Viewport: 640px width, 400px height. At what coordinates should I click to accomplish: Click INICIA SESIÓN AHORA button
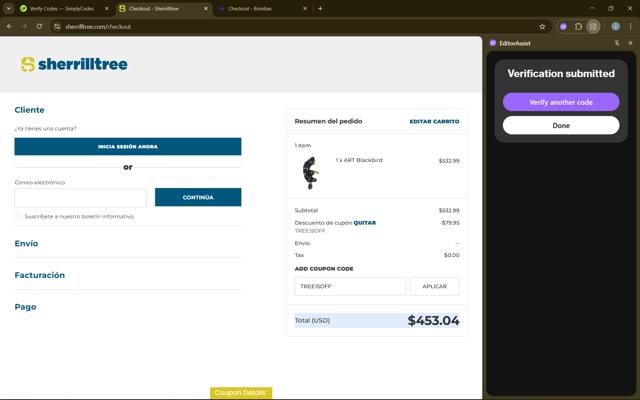coord(128,147)
